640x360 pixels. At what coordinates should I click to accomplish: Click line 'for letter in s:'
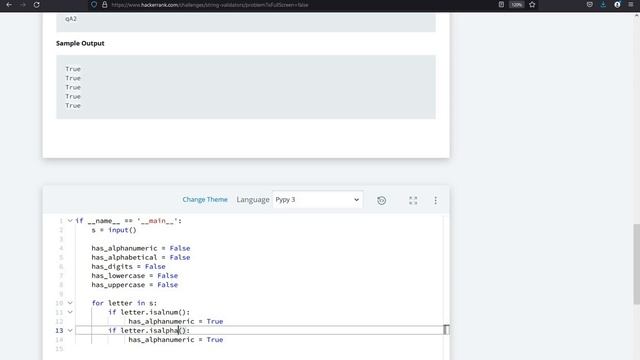tap(124, 303)
